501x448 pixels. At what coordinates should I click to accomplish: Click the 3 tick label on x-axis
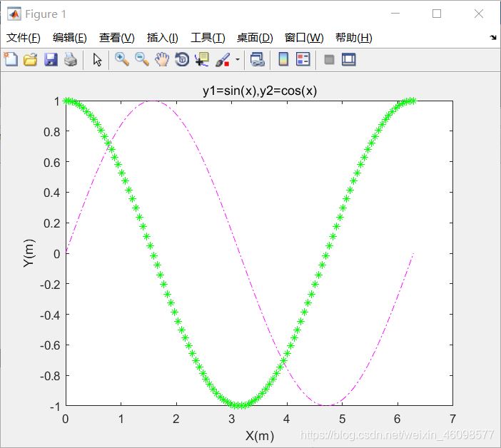(232, 419)
